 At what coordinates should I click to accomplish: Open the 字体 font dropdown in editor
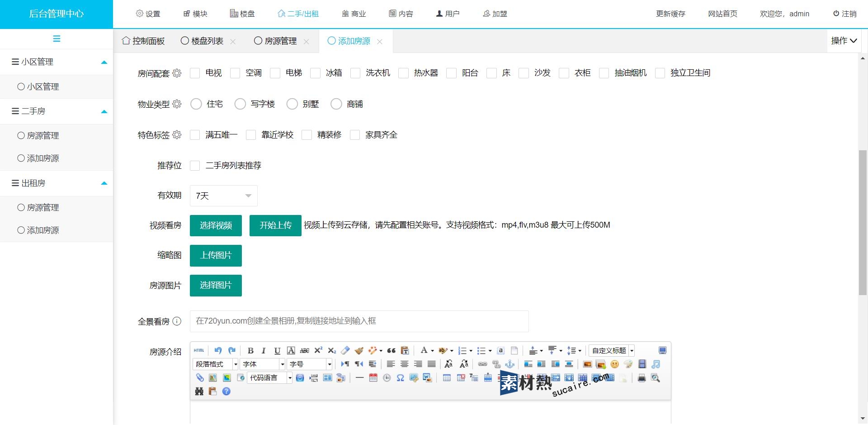(263, 364)
